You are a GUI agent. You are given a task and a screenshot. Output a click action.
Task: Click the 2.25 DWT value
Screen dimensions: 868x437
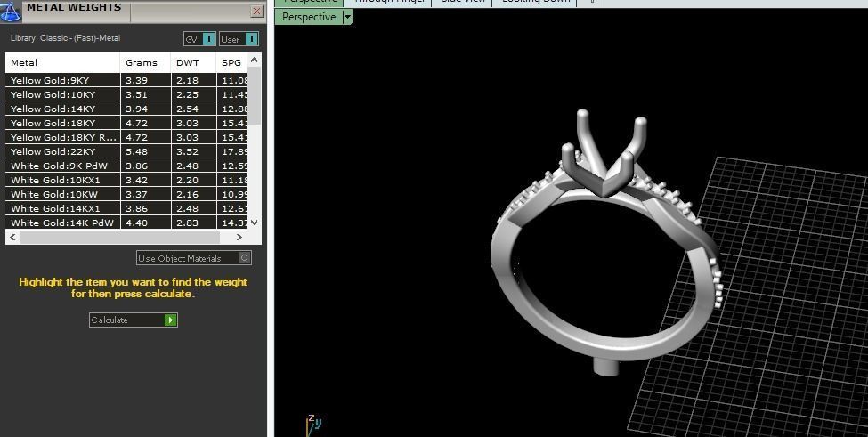point(188,94)
